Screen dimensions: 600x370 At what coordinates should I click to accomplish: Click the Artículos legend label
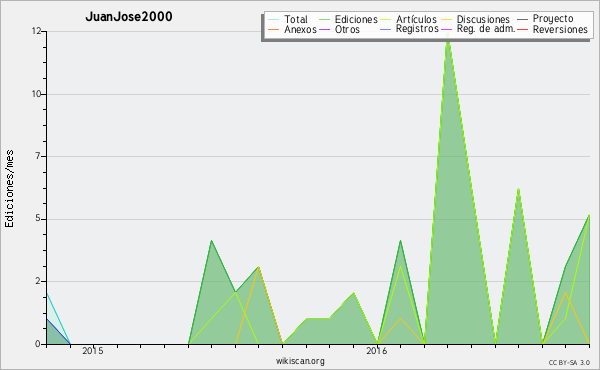tap(416, 19)
